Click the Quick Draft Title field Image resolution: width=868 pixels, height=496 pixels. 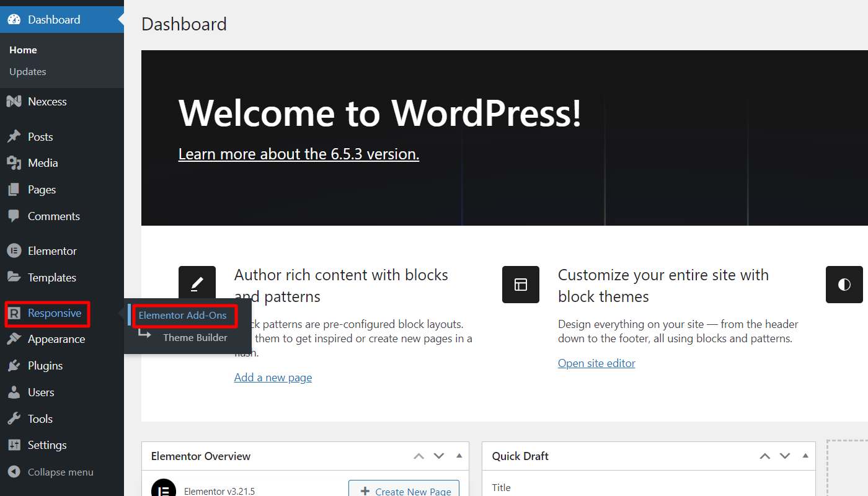coord(649,488)
